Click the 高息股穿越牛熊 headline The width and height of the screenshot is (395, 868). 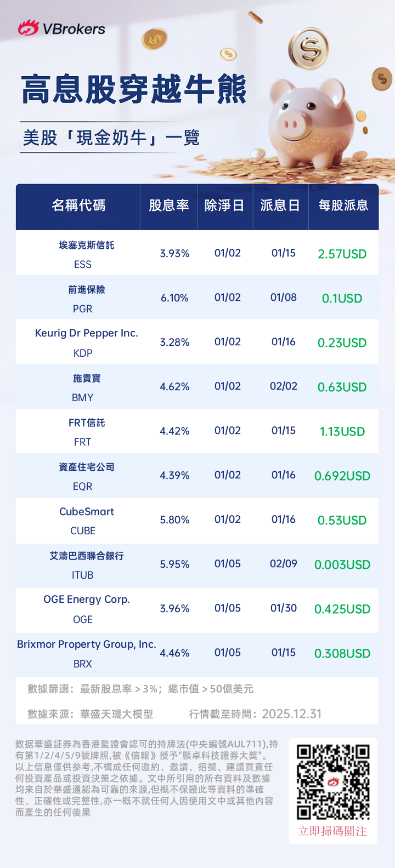(x=134, y=90)
